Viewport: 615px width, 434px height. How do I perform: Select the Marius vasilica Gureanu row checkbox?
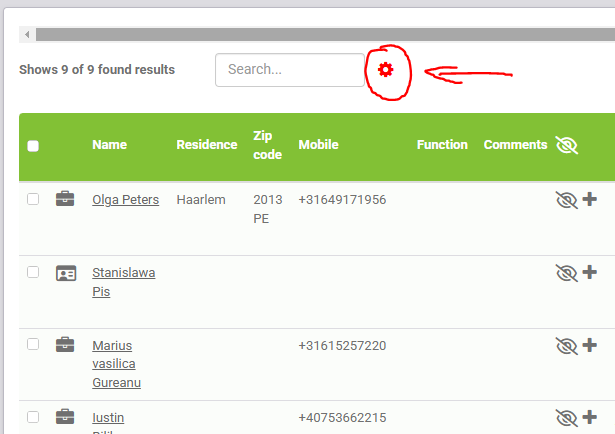point(33,344)
